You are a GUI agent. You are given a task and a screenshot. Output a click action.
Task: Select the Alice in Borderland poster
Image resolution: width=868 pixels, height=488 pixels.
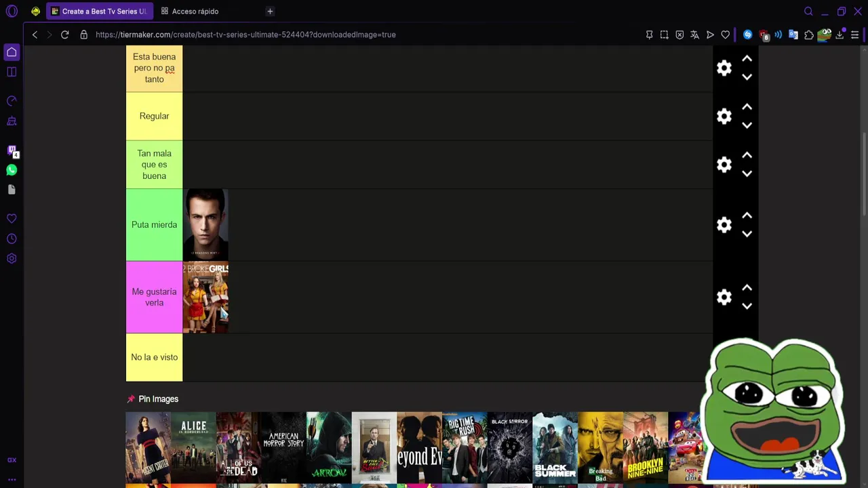[193, 448]
